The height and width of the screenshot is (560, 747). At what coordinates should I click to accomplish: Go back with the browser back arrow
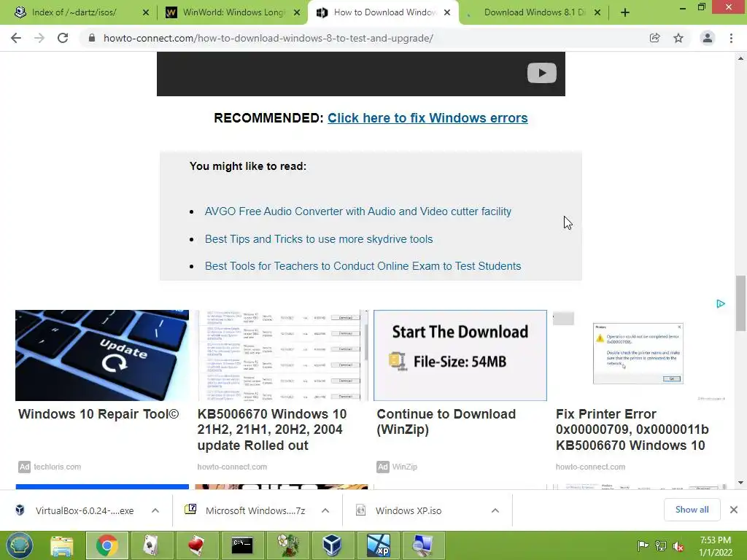click(x=16, y=38)
